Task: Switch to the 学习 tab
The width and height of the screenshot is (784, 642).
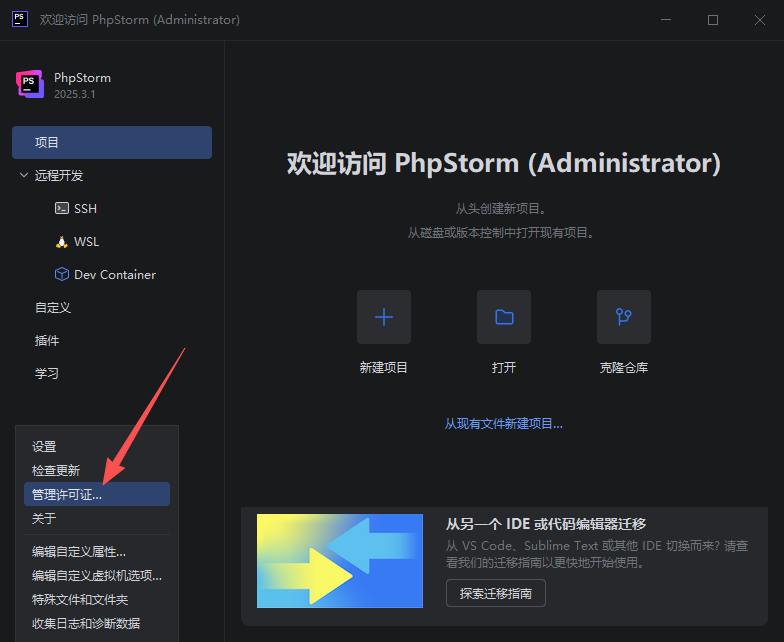Action: coord(47,374)
